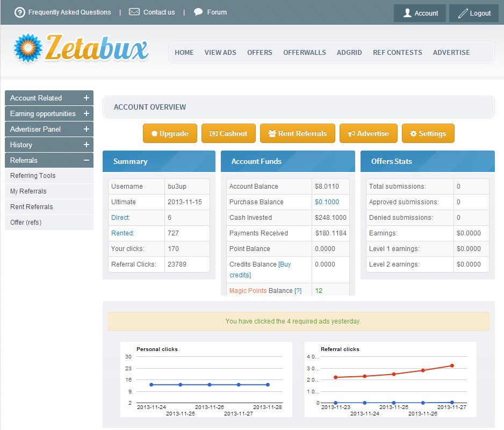Screen dimensions: 504x430
Task: Click the Rent Referrals orange button label
Action: pyautogui.click(x=303, y=133)
